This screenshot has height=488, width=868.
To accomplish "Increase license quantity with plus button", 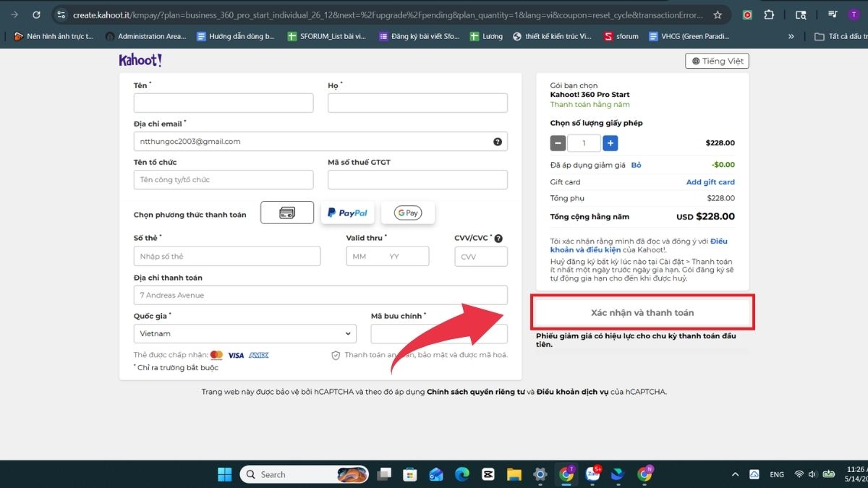I will pyautogui.click(x=610, y=143).
